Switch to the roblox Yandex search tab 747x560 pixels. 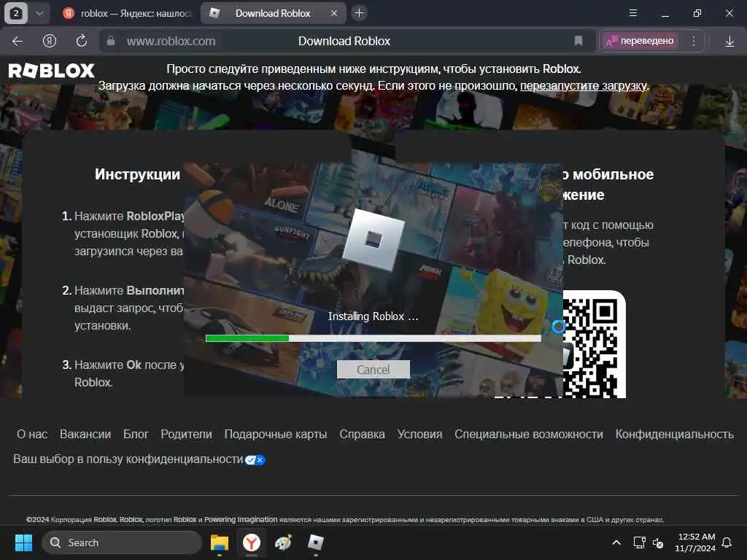127,13
